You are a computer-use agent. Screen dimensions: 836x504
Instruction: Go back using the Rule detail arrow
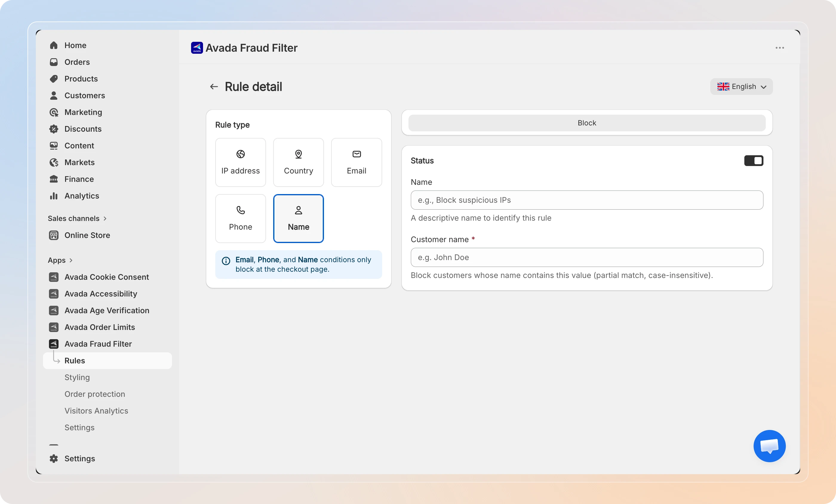click(214, 87)
